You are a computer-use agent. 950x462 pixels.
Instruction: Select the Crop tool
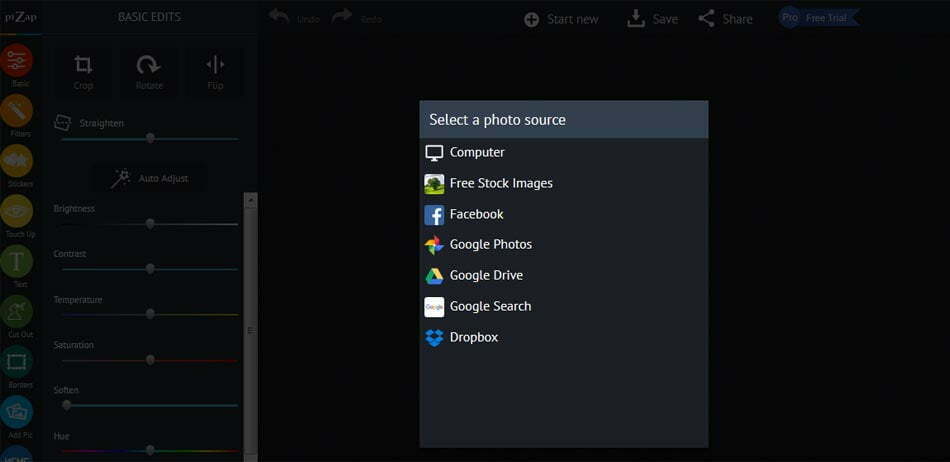tap(83, 73)
